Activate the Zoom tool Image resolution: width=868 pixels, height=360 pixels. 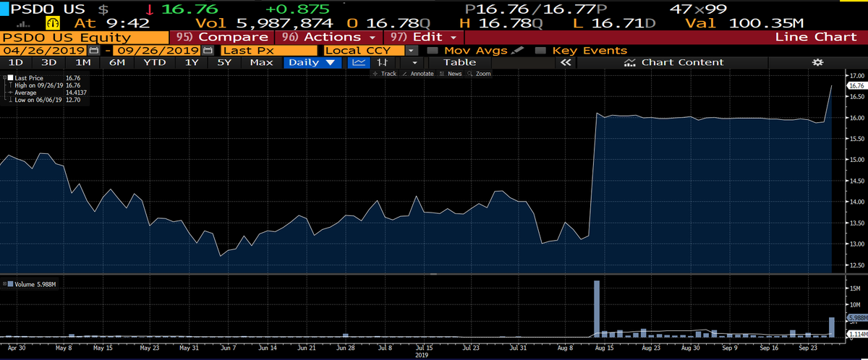(479, 74)
